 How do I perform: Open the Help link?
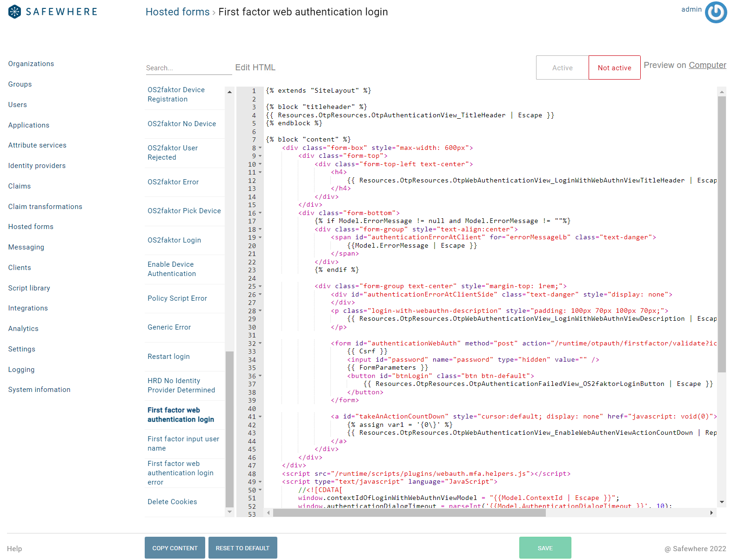click(x=14, y=549)
